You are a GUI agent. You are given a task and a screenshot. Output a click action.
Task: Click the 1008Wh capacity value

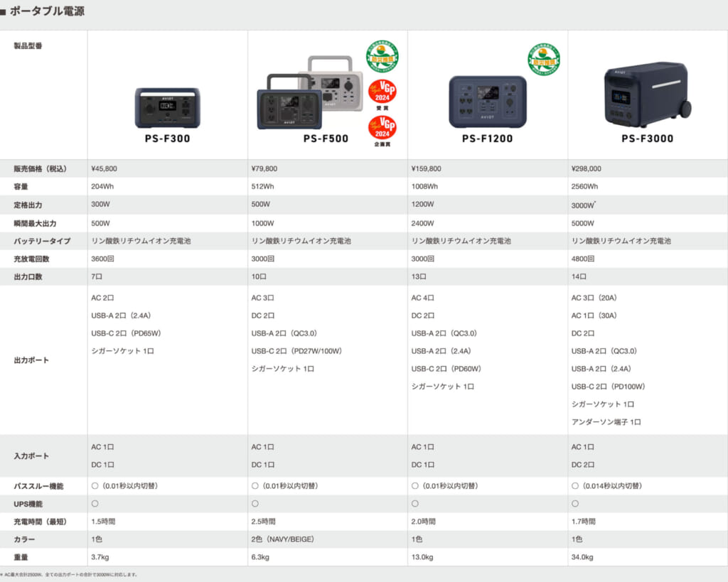pos(425,186)
